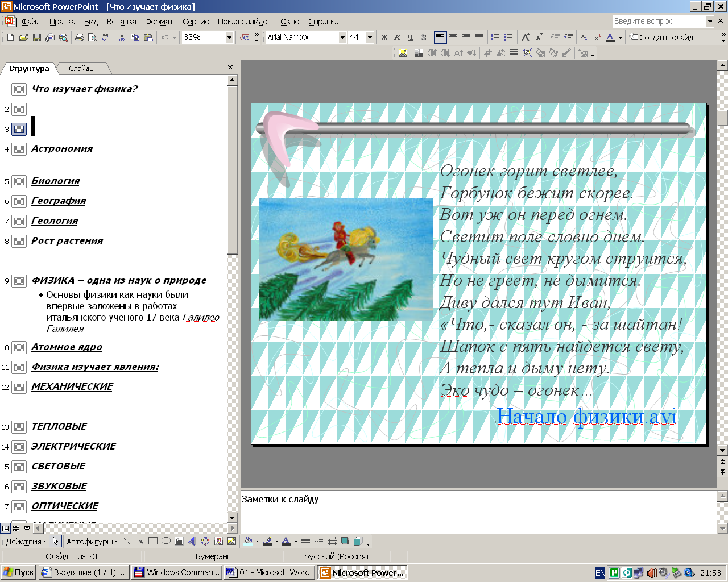Open font color dropdown arrow in formatting toolbar
The height and width of the screenshot is (582, 728).
(x=620, y=38)
